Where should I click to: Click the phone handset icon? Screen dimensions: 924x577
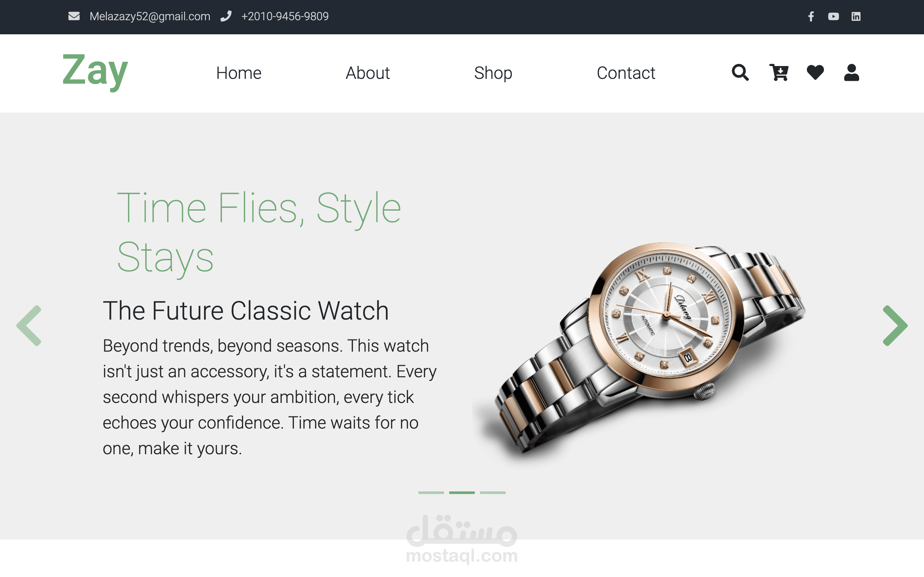(226, 16)
